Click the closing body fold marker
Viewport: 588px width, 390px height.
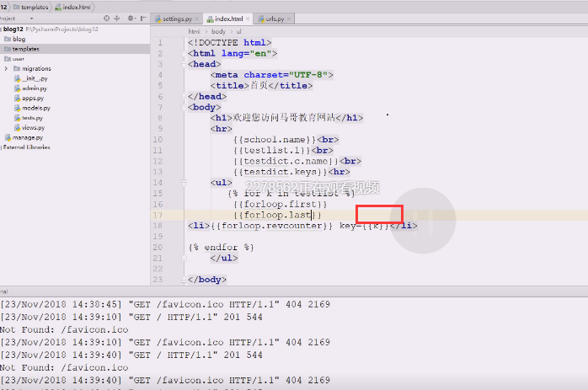(184, 280)
